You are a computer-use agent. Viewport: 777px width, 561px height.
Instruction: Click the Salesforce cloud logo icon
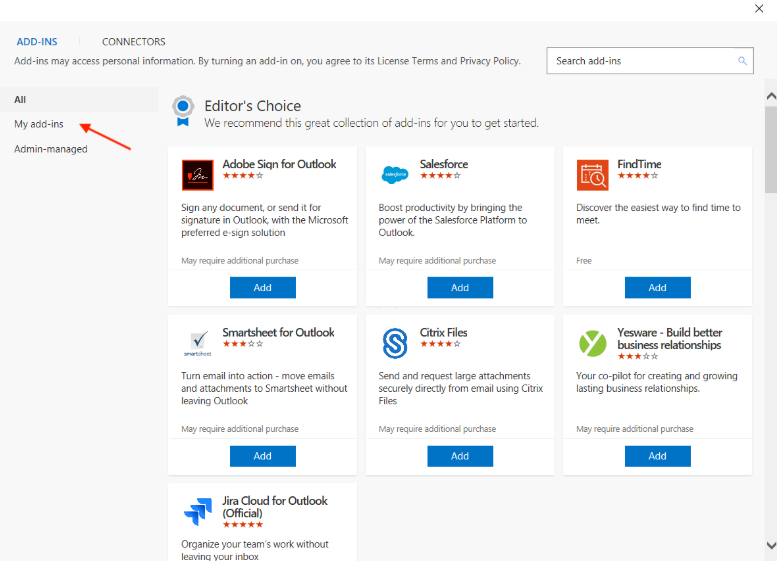395,174
